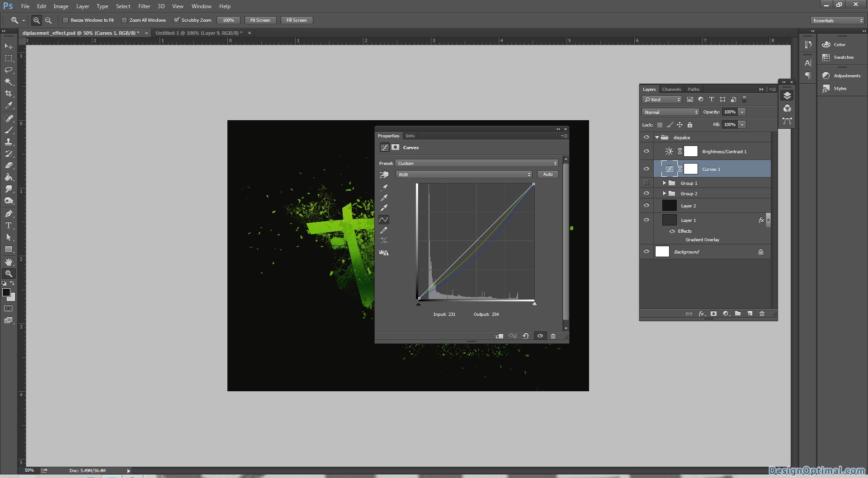This screenshot has height=478, width=868.
Task: Select the Rectangular Marquee tool
Action: 9,58
